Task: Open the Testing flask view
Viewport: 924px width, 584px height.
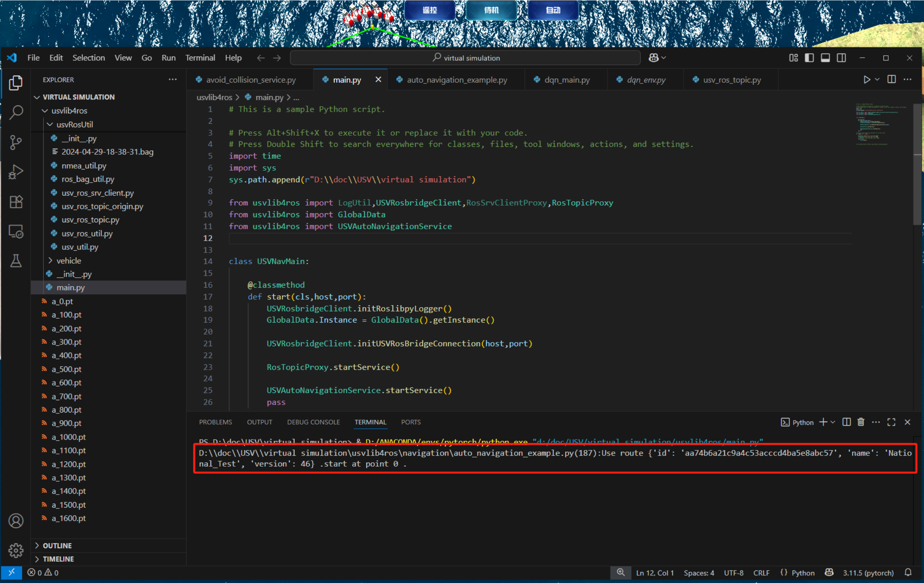Action: [x=16, y=261]
